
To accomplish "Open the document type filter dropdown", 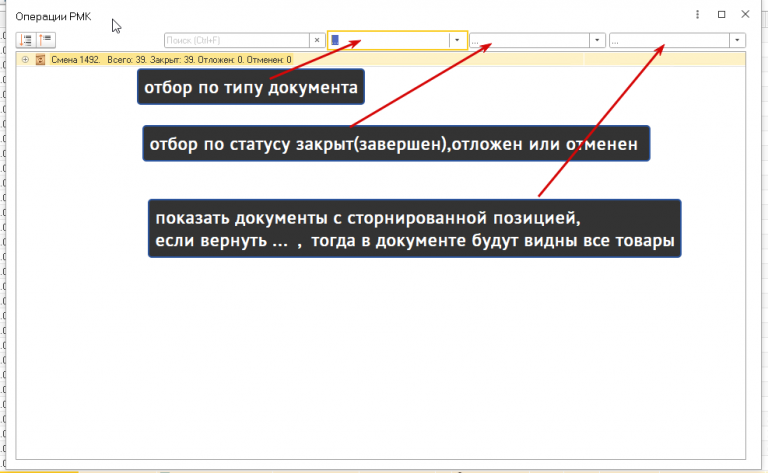I will tap(457, 40).
